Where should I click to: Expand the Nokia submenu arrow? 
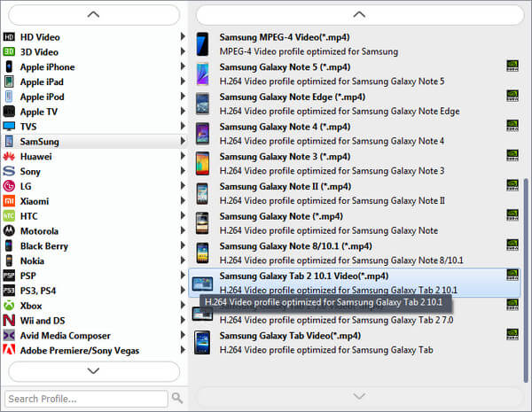pyautogui.click(x=183, y=260)
